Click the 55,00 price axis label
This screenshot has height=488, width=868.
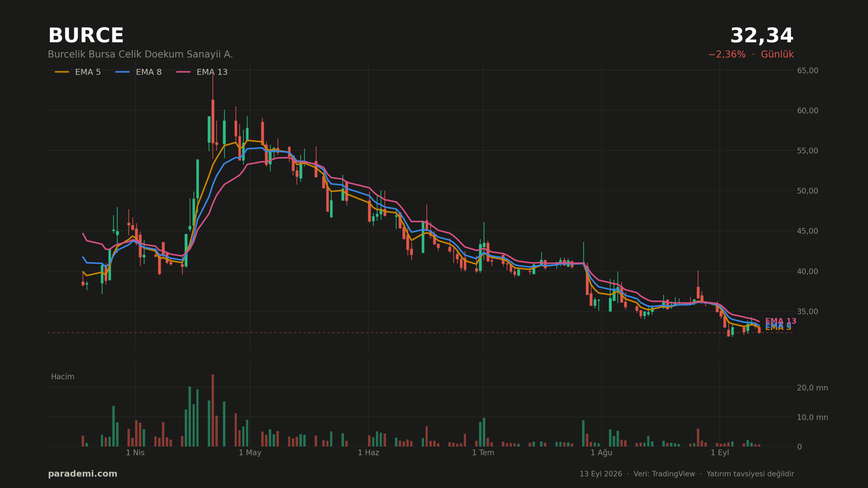pos(807,151)
